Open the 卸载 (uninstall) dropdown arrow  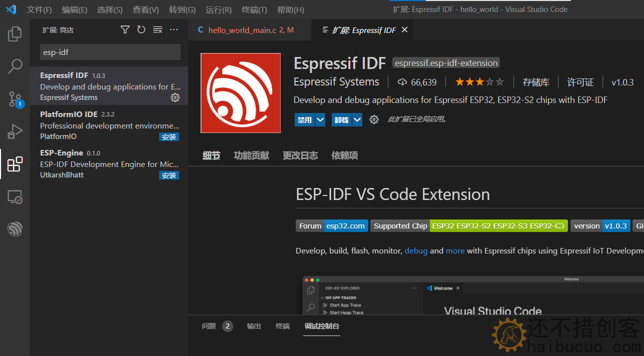357,120
